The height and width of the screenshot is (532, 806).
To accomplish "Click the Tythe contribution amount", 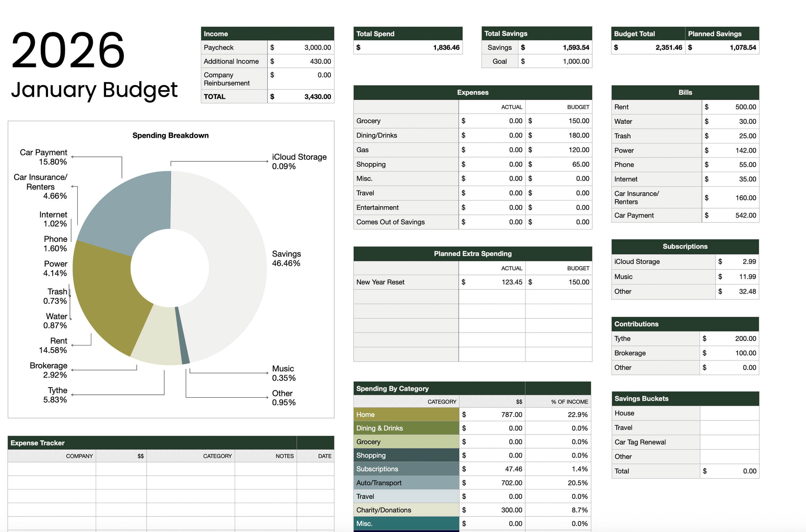I will pyautogui.click(x=729, y=338).
